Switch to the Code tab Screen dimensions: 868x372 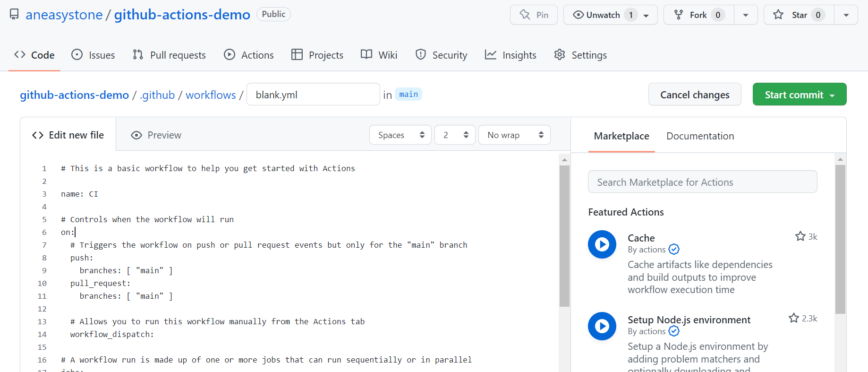tap(34, 55)
